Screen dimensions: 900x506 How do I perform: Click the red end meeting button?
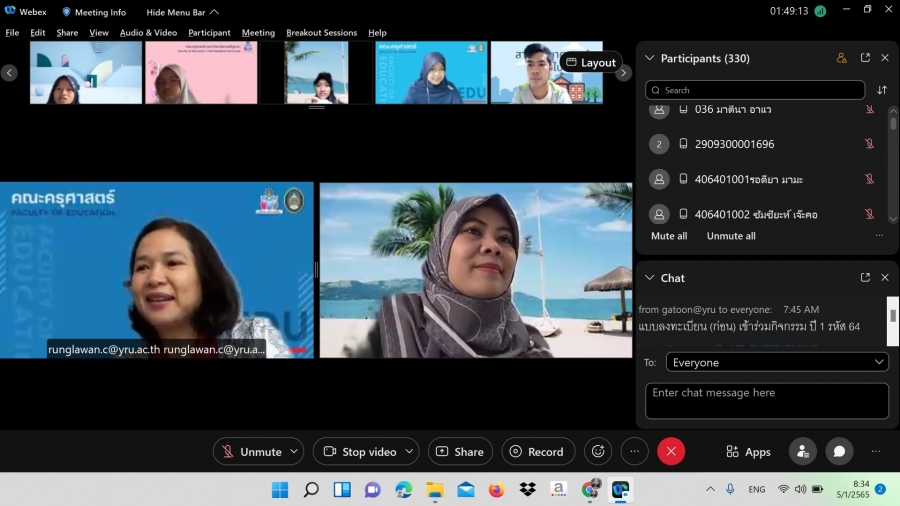pyautogui.click(x=671, y=451)
